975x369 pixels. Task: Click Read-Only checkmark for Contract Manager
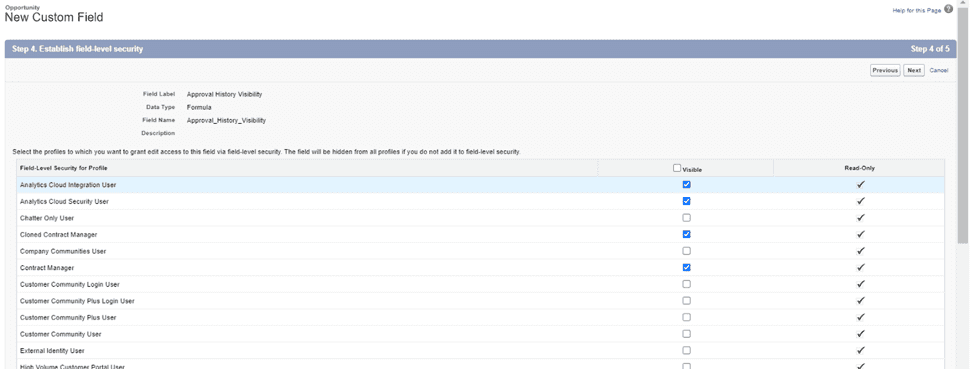point(861,268)
